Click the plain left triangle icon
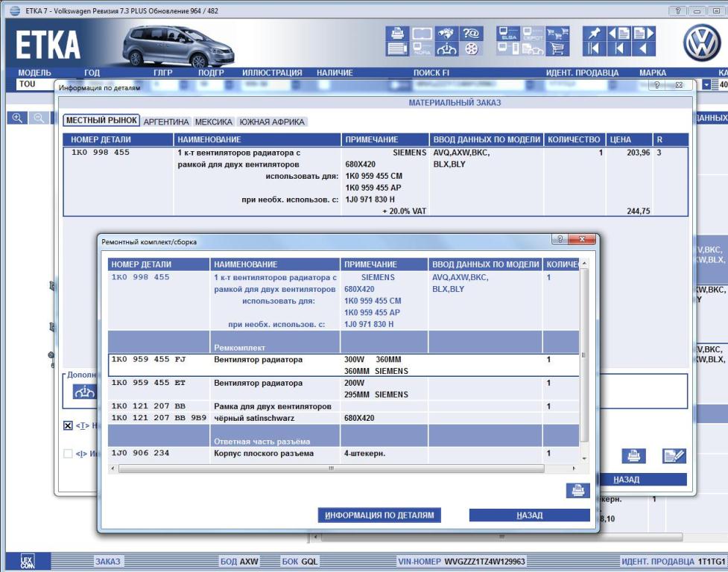Image resolution: width=728 pixels, height=572 pixels. point(644,48)
